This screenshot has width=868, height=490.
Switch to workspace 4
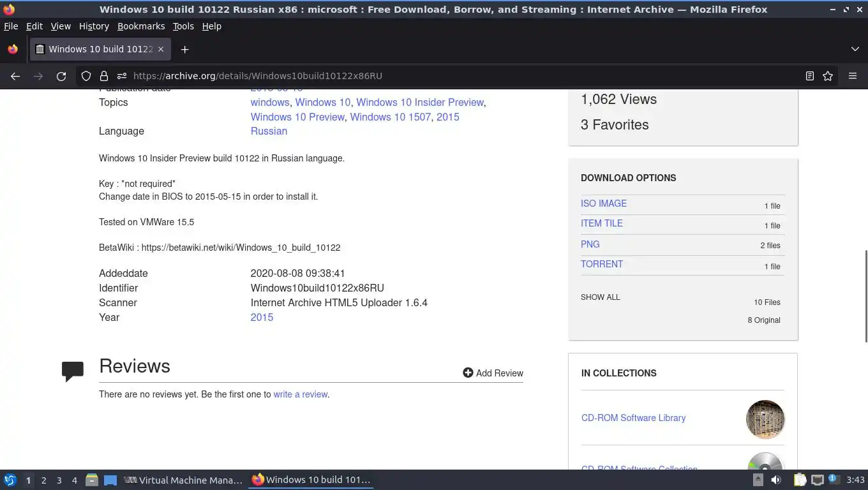pos(74,480)
